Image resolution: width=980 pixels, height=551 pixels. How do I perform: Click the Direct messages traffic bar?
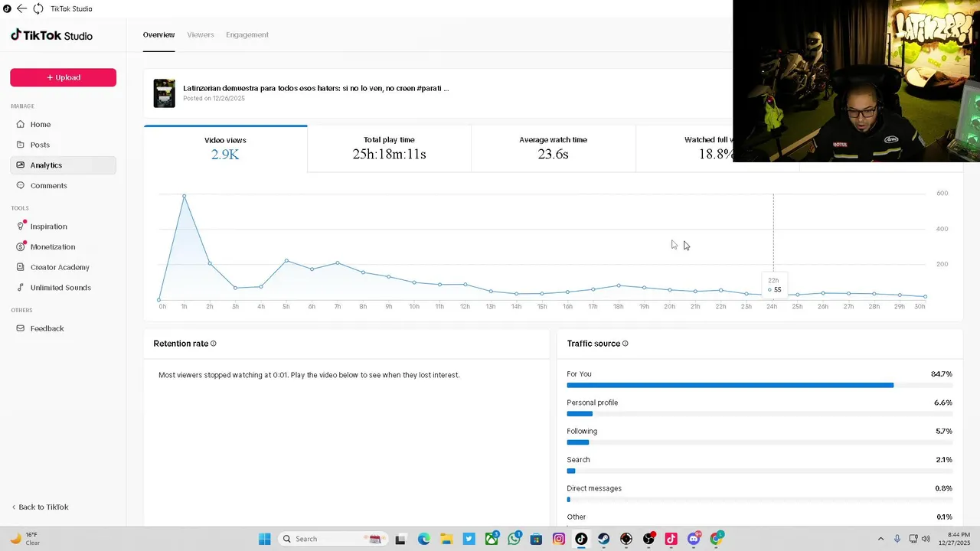coord(759,499)
